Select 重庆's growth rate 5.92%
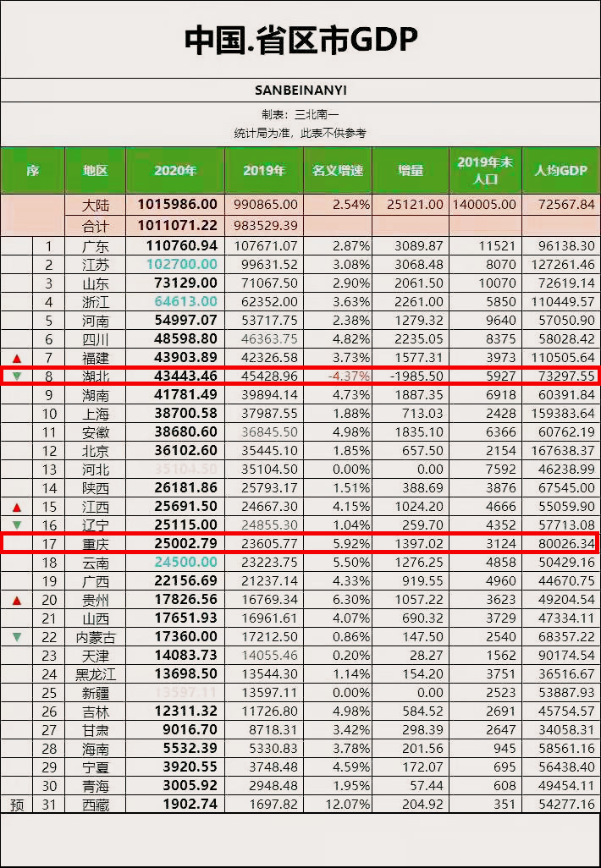The image size is (601, 868). [351, 544]
